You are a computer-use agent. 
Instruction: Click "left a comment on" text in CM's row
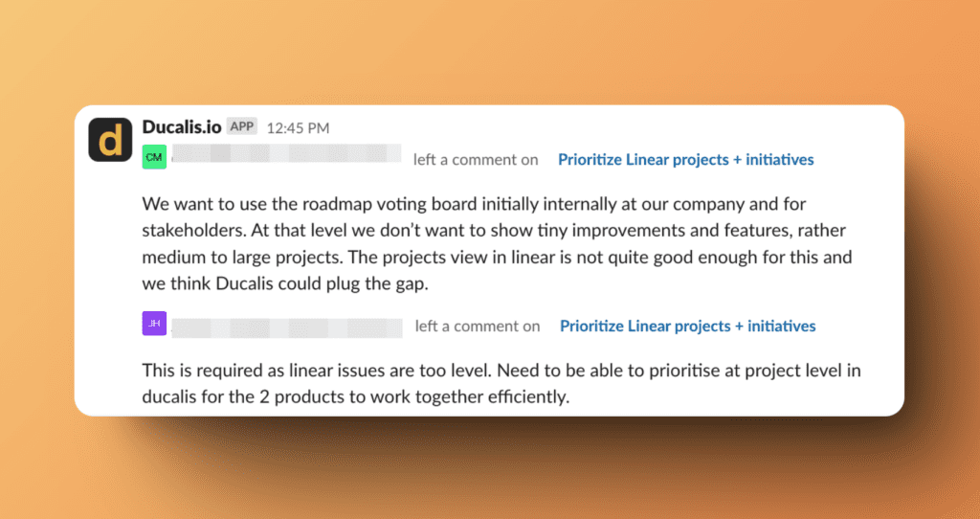476,160
